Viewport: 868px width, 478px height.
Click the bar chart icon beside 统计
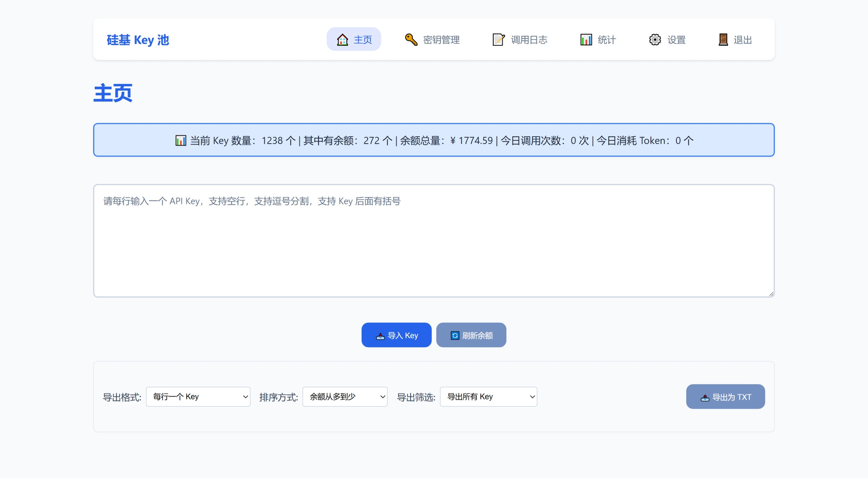pyautogui.click(x=586, y=40)
